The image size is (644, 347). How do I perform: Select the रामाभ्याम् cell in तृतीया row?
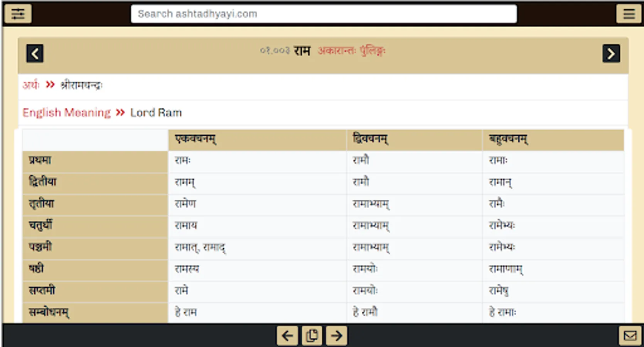[370, 204]
